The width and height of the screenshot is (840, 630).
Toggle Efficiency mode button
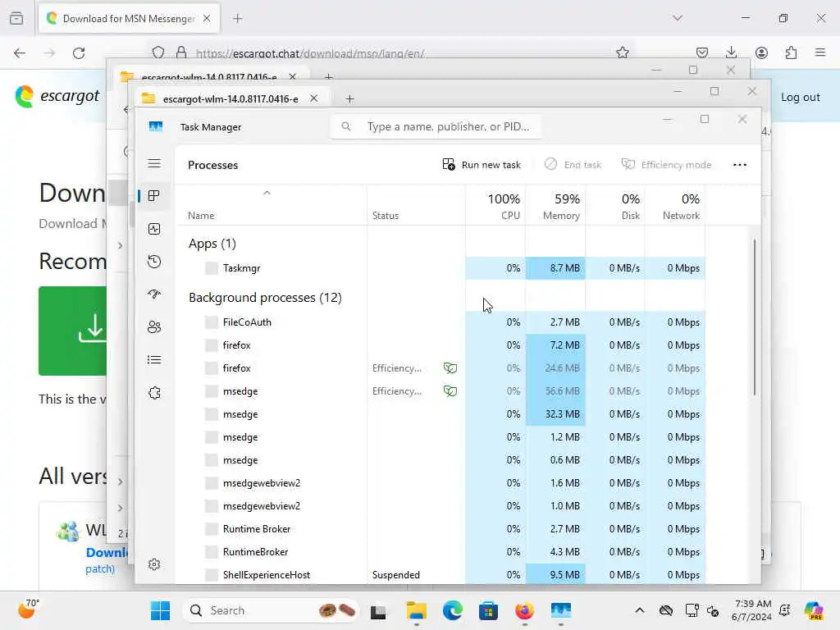click(x=666, y=164)
